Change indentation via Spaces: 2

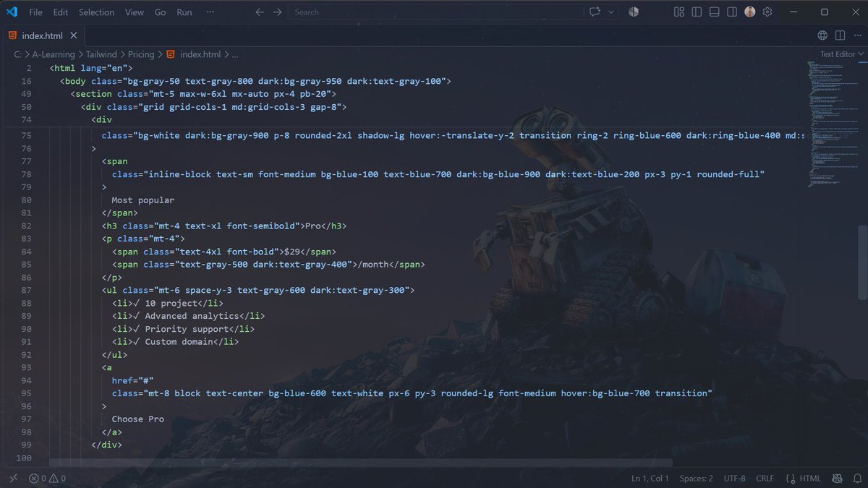click(697, 479)
